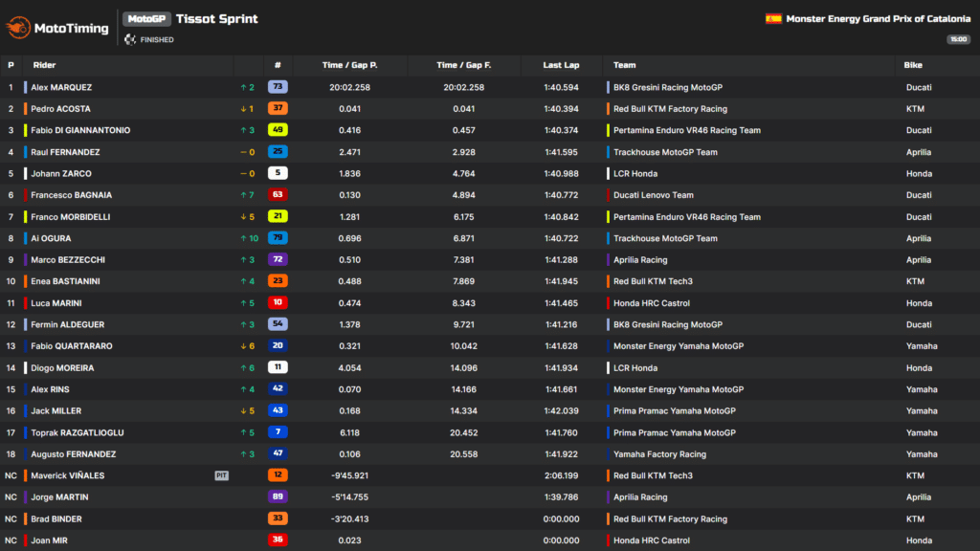
Task: Click team Ducati Lenovo Team
Action: [653, 195]
